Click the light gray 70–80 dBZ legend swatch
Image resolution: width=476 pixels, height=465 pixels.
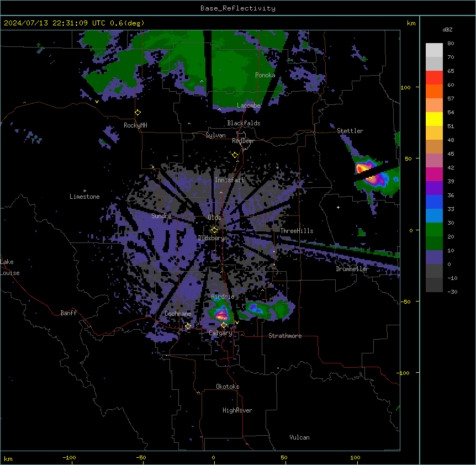(434, 50)
